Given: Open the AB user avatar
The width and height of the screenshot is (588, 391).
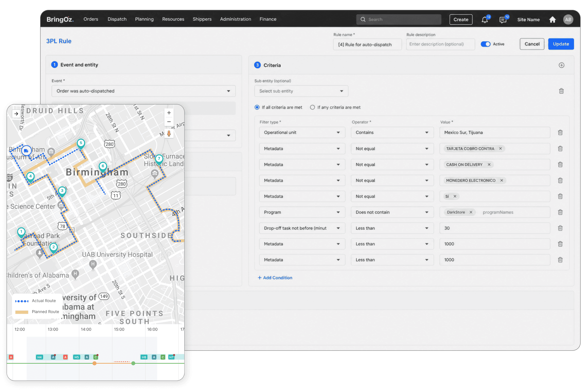Looking at the screenshot, I should pyautogui.click(x=568, y=20).
